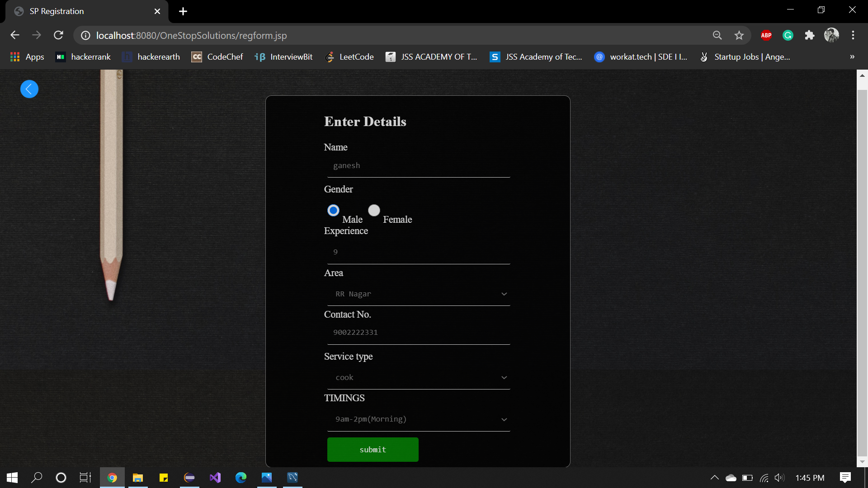Open Visual Studio from the taskbar

215,478
